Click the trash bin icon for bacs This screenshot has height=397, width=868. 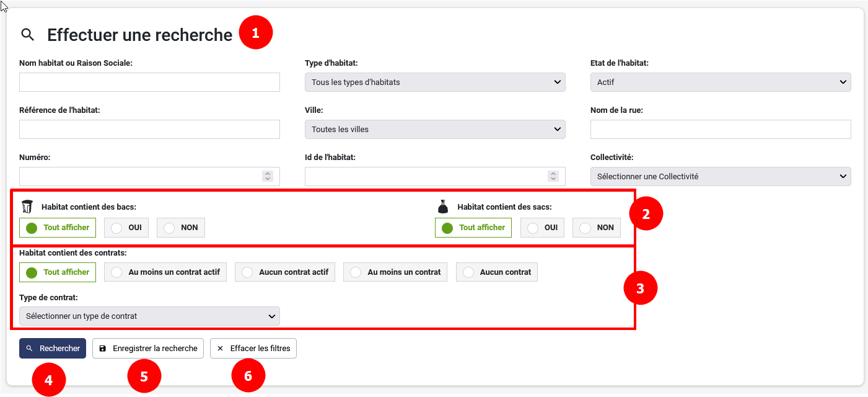point(27,207)
